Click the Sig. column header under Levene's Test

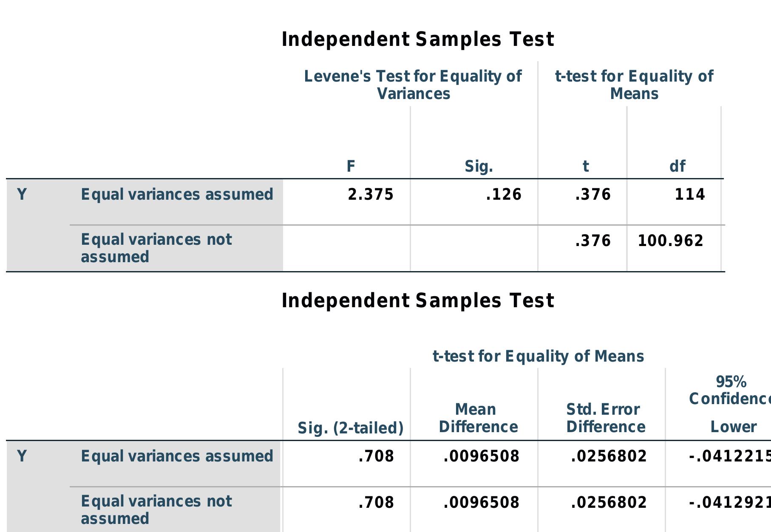pos(479,166)
